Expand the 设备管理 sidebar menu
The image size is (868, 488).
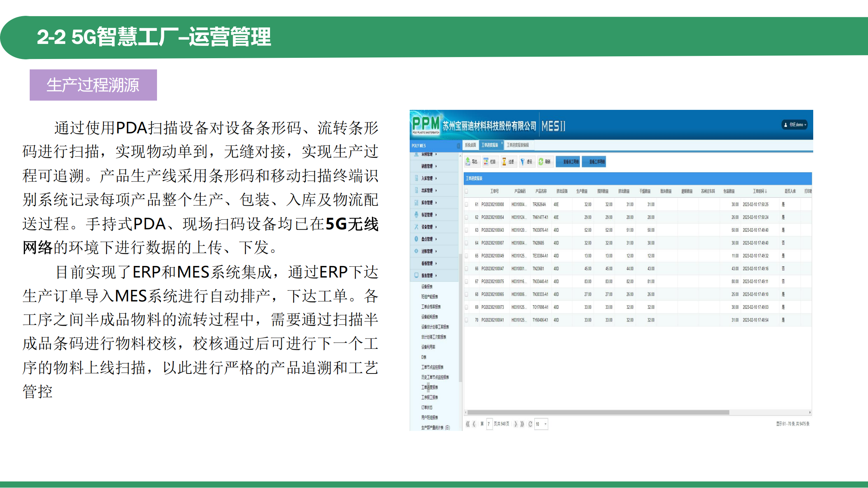(427, 227)
